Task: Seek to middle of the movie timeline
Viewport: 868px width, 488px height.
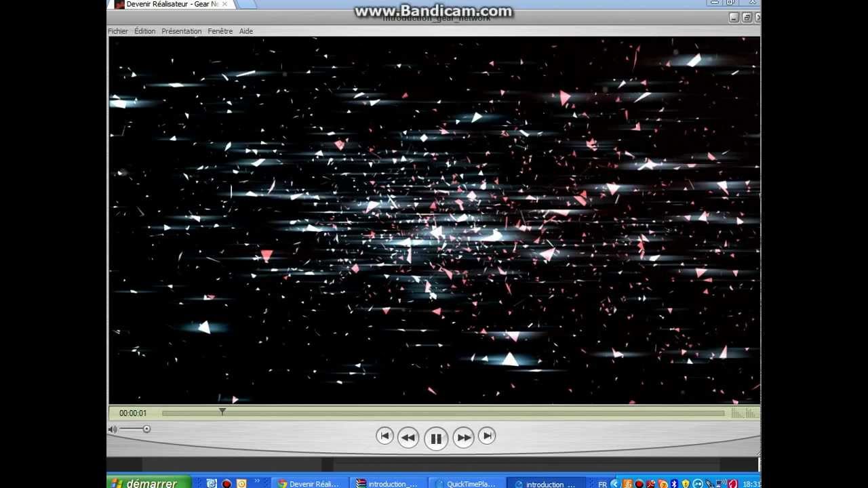Action: (443, 413)
